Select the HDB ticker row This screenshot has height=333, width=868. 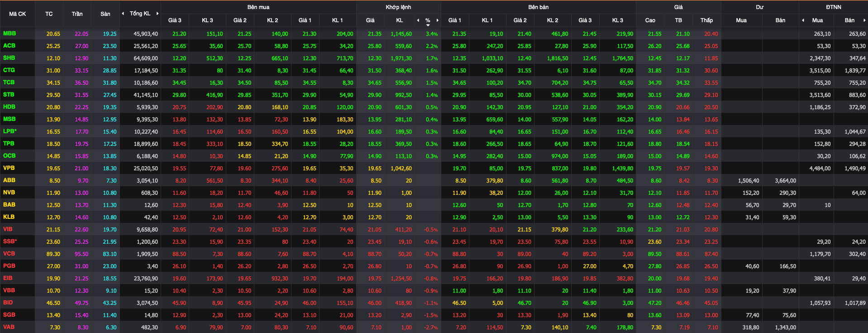tap(9, 107)
